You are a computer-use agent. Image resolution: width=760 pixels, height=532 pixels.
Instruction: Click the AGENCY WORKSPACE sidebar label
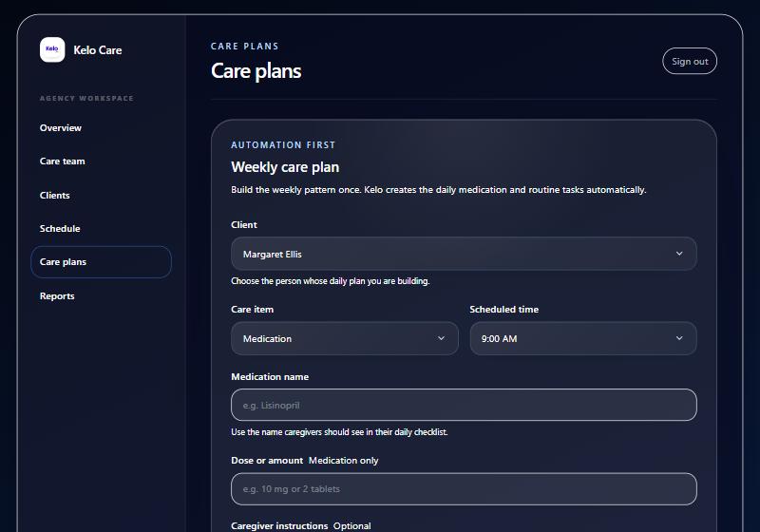(86, 99)
